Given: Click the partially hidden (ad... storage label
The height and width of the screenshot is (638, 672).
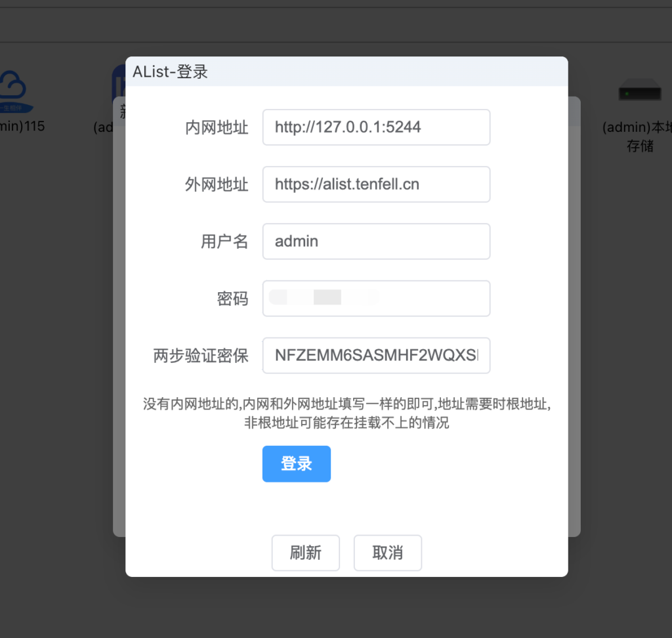Looking at the screenshot, I should click(x=104, y=127).
